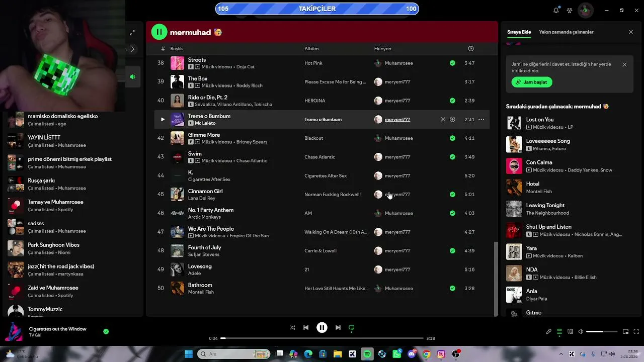Click the green speaker now-playing icon in sidebar
644x362 pixels.
point(132,77)
